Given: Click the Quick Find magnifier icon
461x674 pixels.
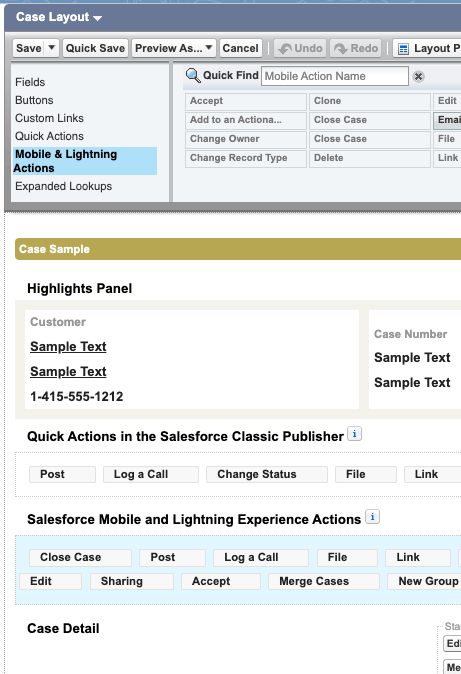Looking at the screenshot, I should click(193, 76).
